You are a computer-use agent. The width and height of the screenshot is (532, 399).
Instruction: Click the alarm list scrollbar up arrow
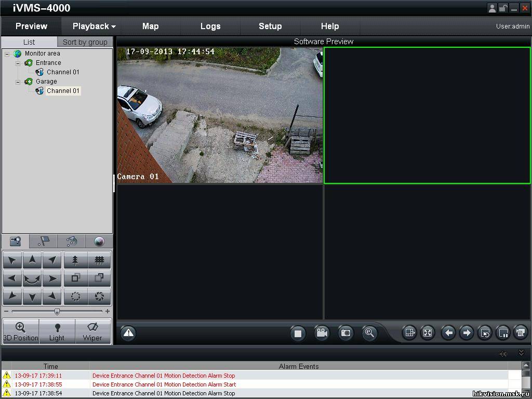[526, 365]
